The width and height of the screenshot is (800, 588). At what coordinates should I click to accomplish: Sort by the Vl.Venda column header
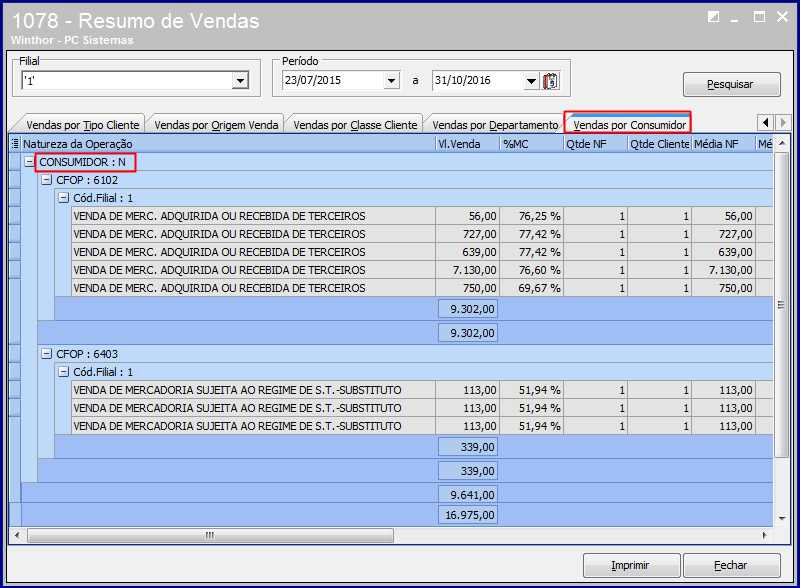point(467,144)
